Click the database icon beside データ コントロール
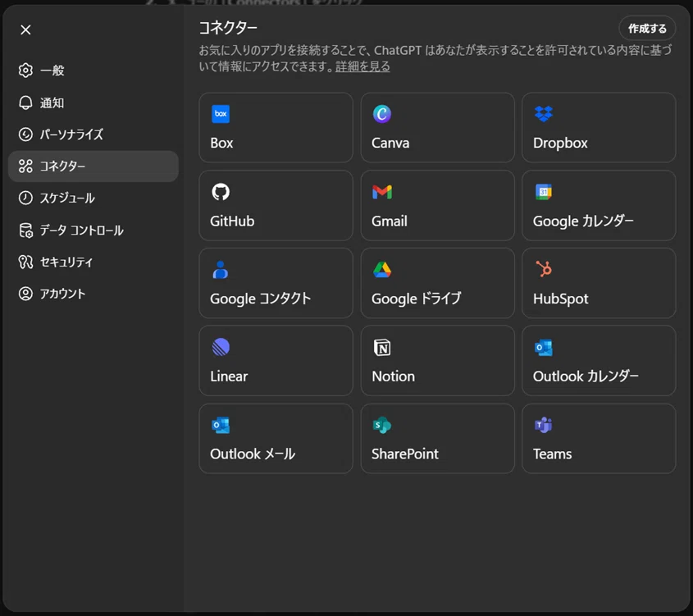Image resolution: width=693 pixels, height=616 pixels. click(25, 230)
